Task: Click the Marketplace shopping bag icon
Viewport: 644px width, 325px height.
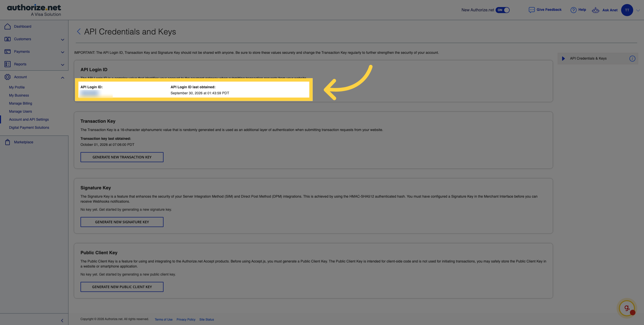Action: [x=8, y=142]
